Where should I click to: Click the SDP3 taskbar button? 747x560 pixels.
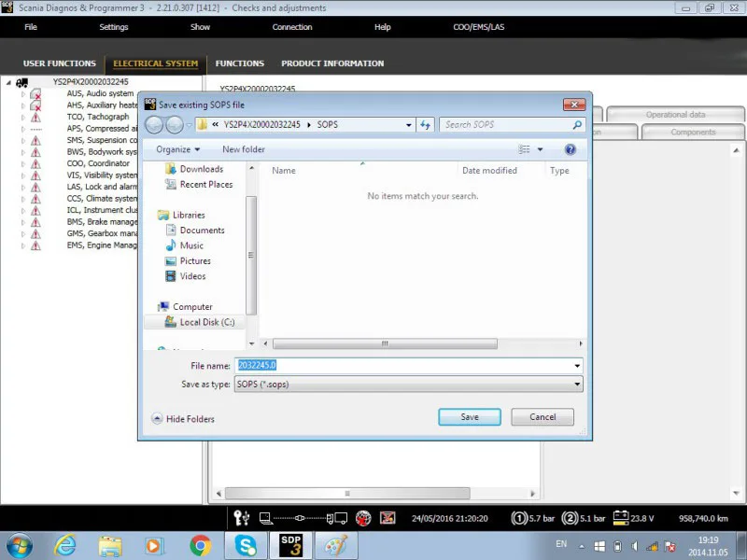click(290, 546)
